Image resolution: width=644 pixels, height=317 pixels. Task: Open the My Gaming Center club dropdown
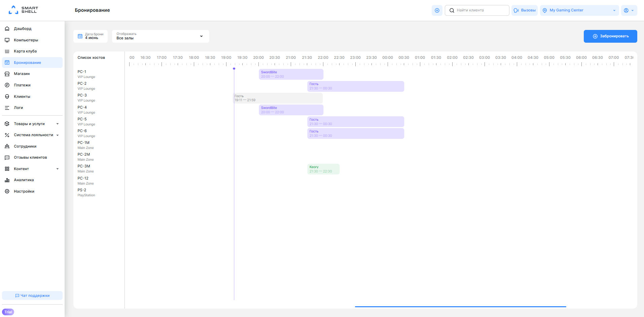point(579,10)
